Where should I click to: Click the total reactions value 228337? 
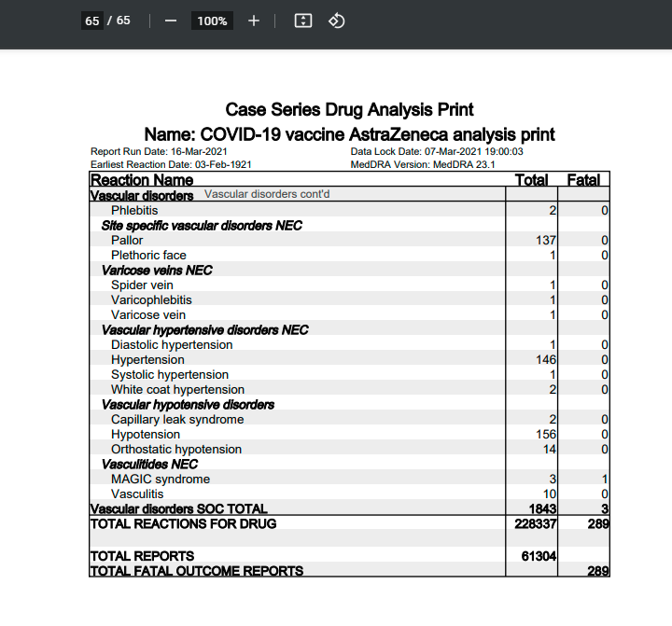pyautogui.click(x=536, y=523)
